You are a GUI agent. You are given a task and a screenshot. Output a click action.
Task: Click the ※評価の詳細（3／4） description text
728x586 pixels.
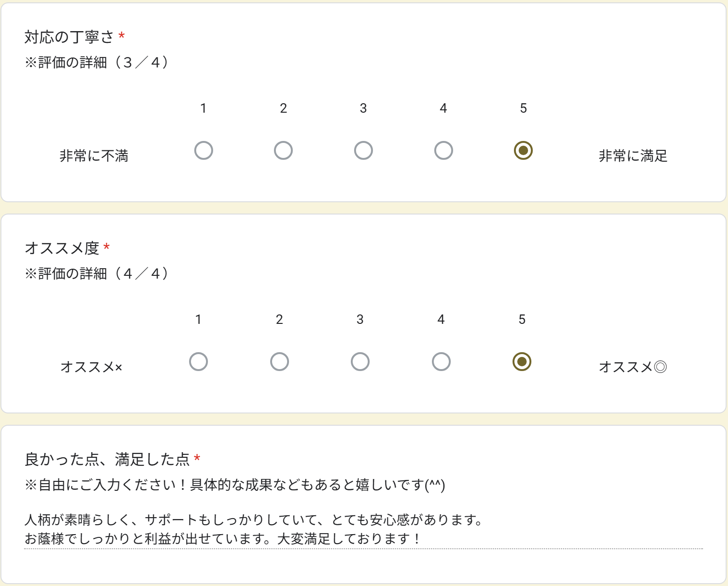coord(97,62)
